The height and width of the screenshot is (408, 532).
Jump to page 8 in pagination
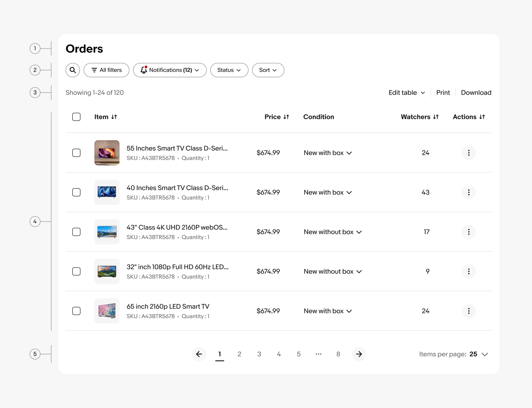(338, 354)
